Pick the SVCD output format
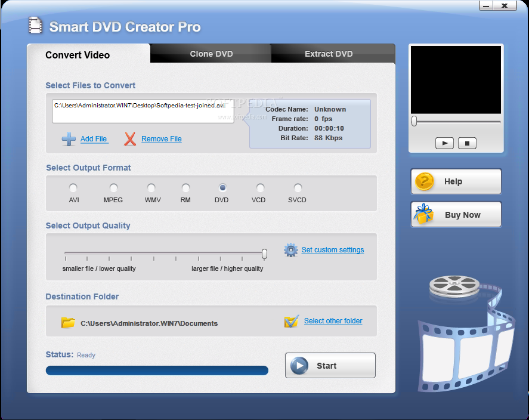The height and width of the screenshot is (420, 529). (298, 187)
